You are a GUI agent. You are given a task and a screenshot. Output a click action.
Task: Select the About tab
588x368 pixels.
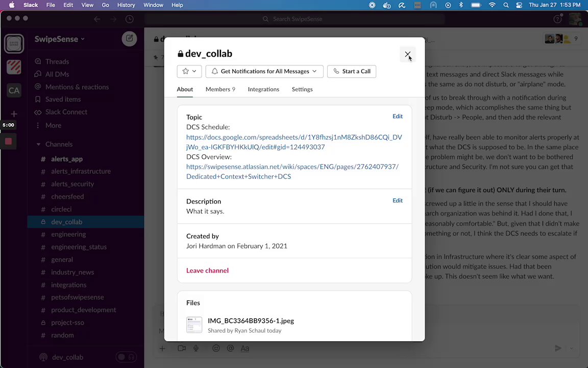point(185,89)
